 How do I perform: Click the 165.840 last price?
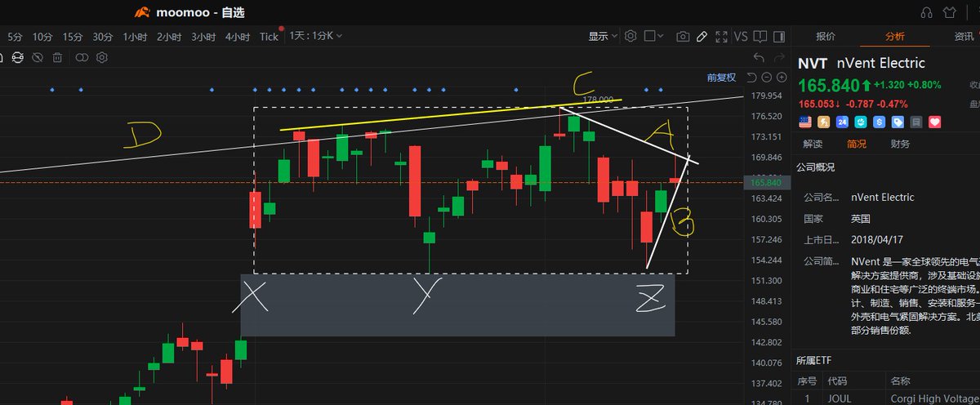point(829,85)
